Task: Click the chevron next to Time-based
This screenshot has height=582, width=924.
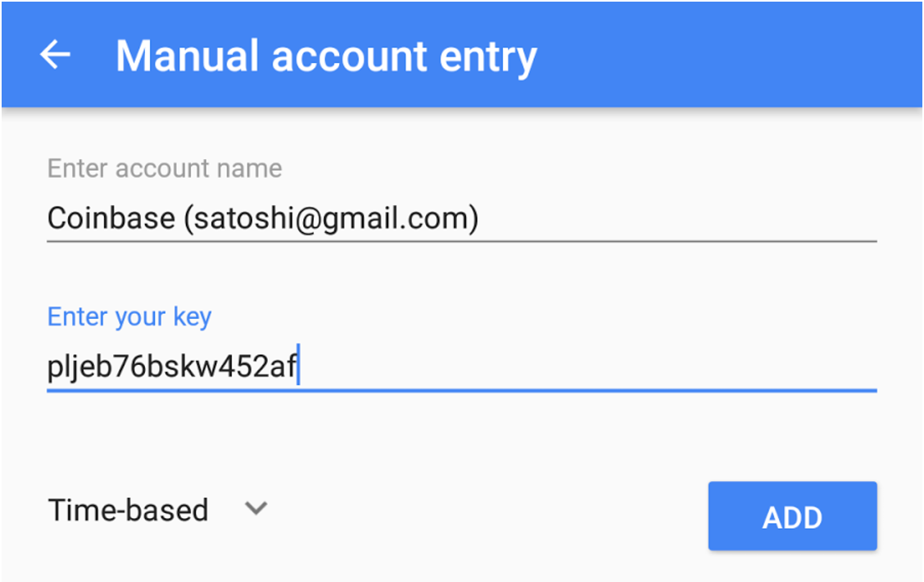Action: click(256, 507)
